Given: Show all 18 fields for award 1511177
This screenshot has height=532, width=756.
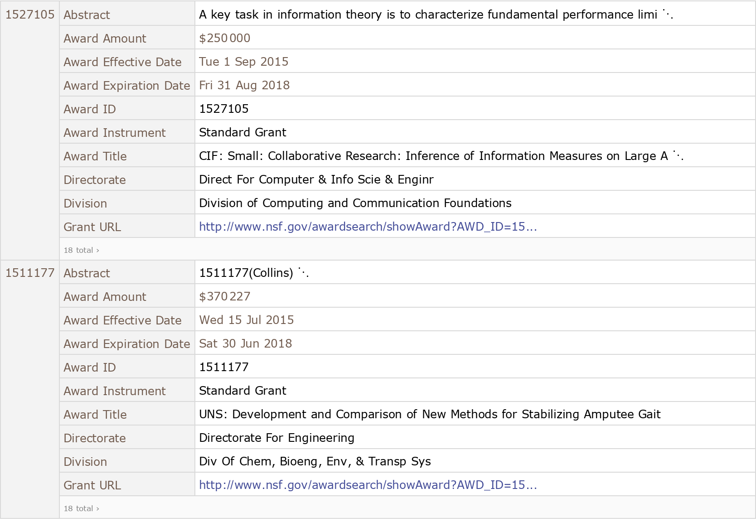Looking at the screenshot, I should click(x=81, y=508).
